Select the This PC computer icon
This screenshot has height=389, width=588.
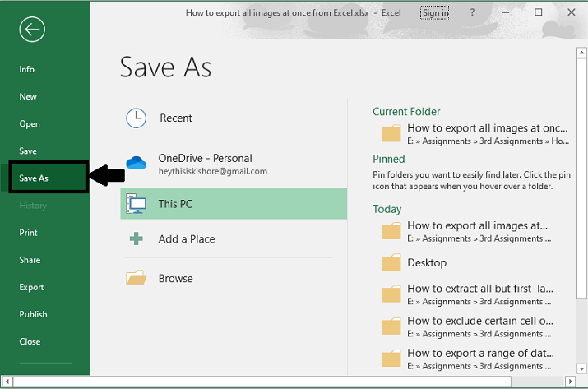pyautogui.click(x=136, y=204)
